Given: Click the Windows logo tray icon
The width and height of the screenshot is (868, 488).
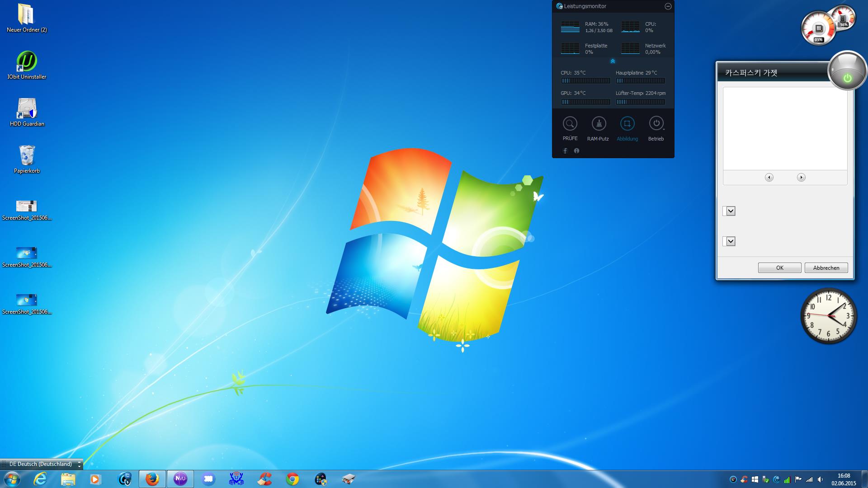Looking at the screenshot, I should (755, 479).
